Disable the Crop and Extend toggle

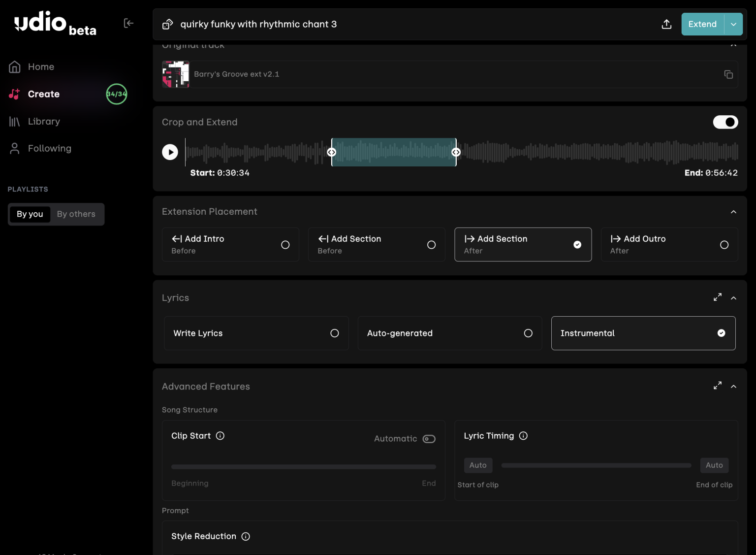(x=725, y=122)
